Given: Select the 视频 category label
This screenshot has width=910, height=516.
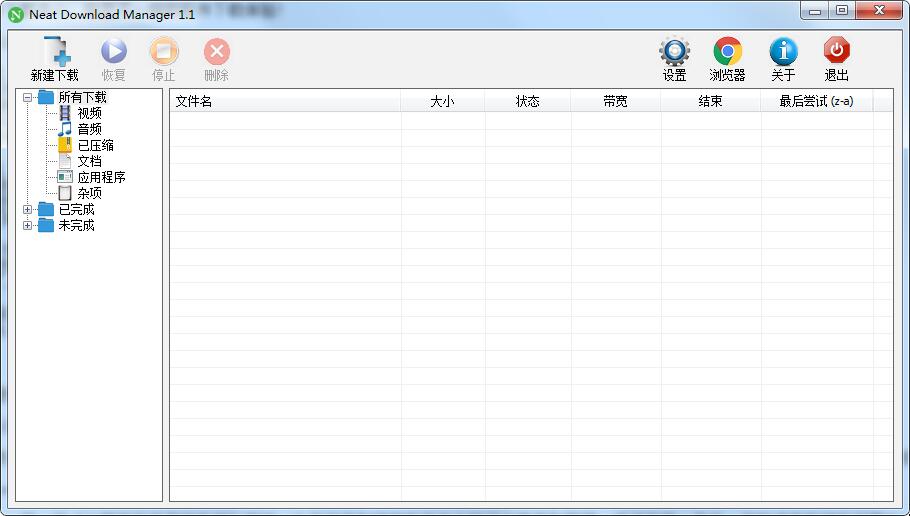Looking at the screenshot, I should coord(89,113).
